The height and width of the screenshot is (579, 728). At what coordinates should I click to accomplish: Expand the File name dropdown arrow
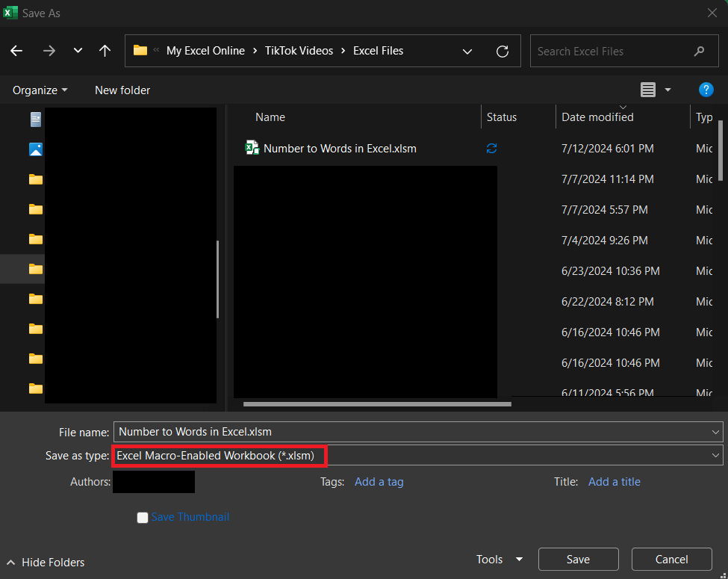(x=715, y=432)
